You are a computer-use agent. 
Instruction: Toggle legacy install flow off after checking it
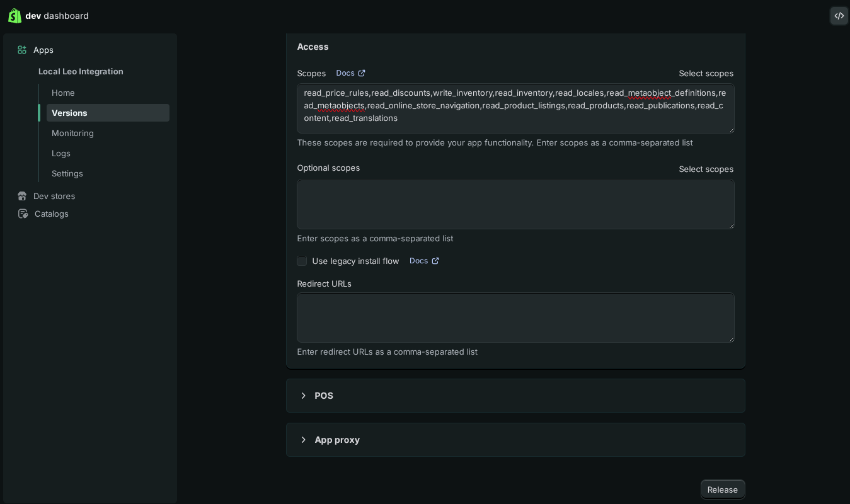(x=302, y=261)
